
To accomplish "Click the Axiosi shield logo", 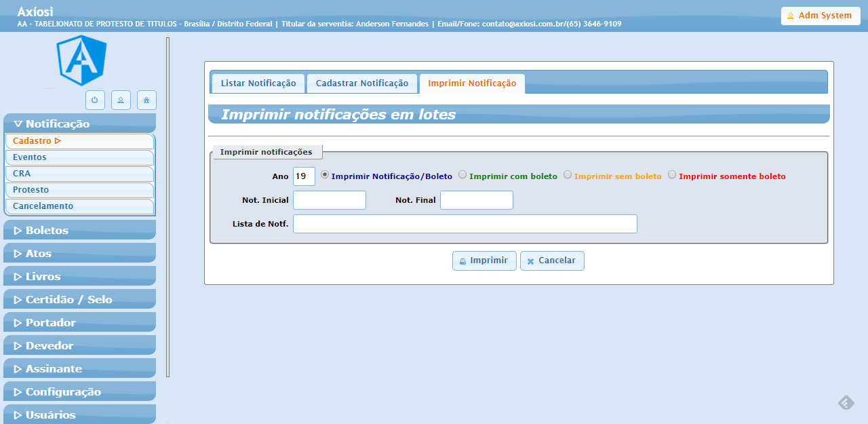I will (x=81, y=60).
